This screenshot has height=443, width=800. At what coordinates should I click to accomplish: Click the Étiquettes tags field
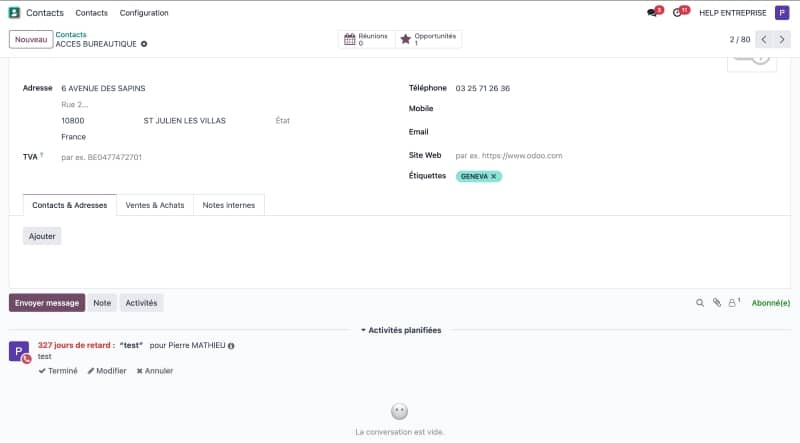[x=615, y=176]
